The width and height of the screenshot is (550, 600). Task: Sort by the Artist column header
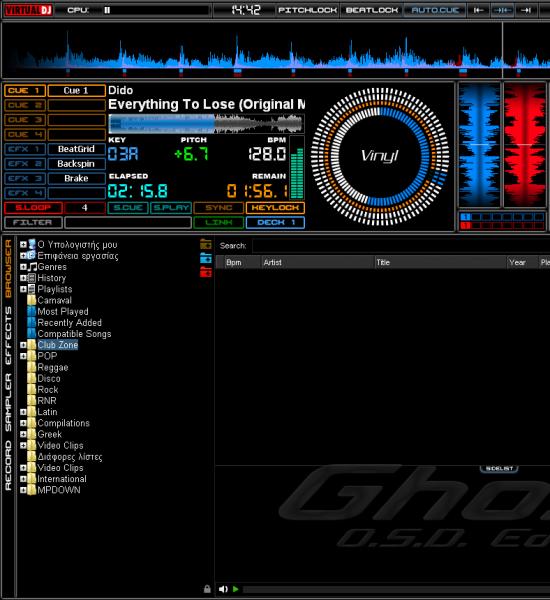point(317,262)
